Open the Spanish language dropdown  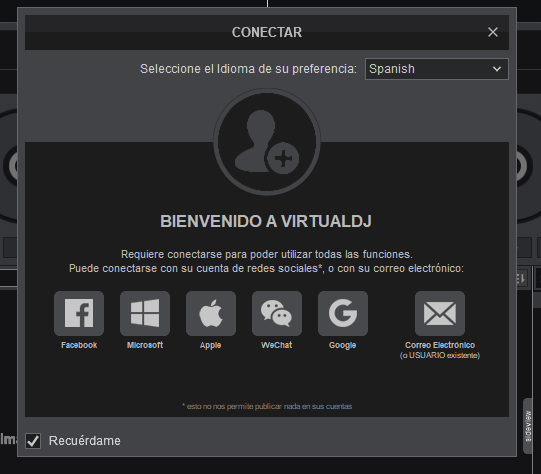click(436, 69)
